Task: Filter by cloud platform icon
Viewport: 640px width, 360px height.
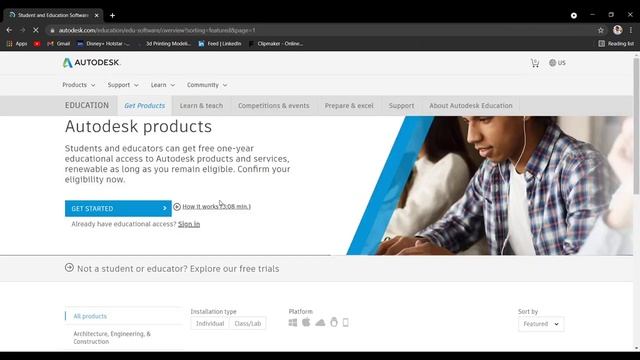Action: 320,323
